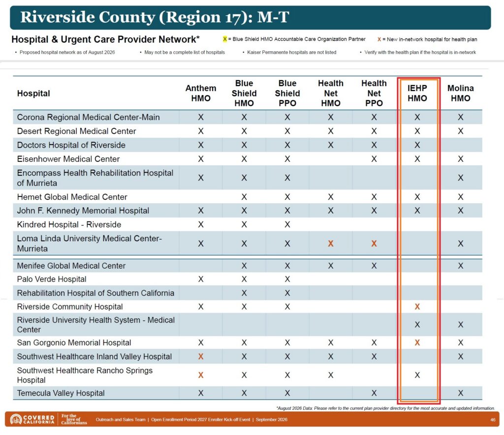The image size is (504, 435).
Task: Select 'Desert Regional Medical Center' row name
Action: point(76,131)
